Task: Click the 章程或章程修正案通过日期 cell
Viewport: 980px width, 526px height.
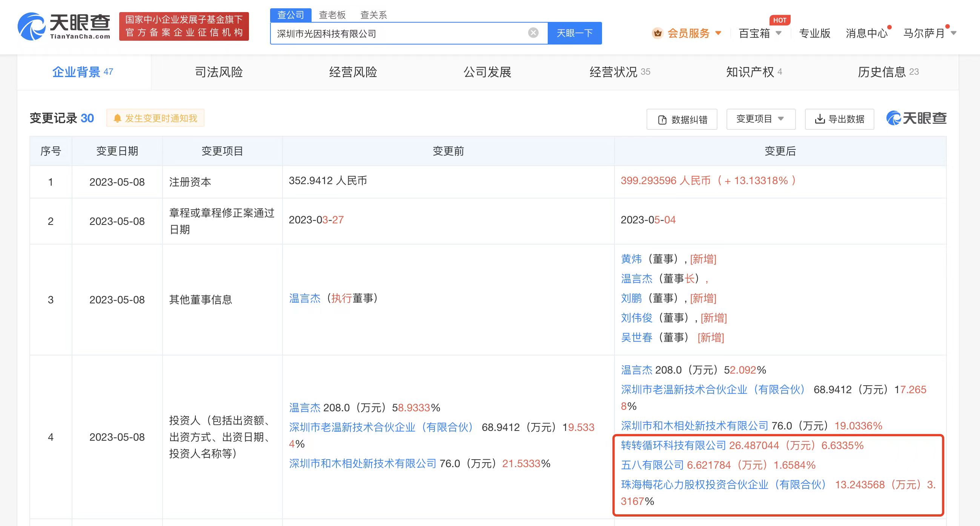Action: 222,221
